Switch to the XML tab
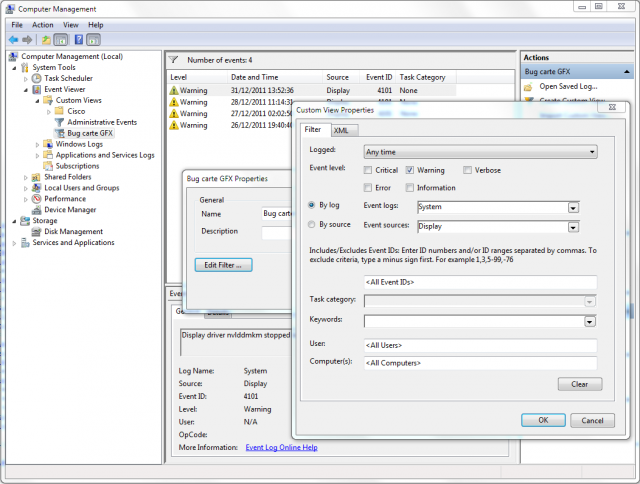640x484 pixels. pyautogui.click(x=342, y=130)
